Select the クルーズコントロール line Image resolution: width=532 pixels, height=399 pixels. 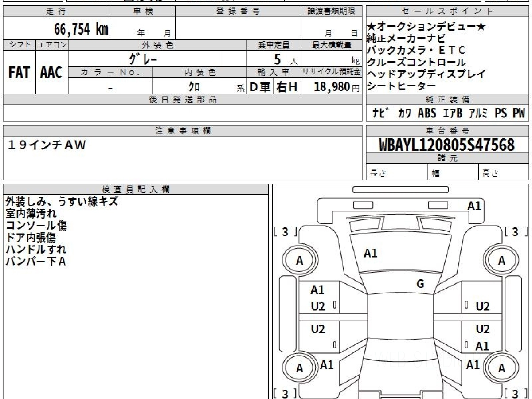click(417, 63)
